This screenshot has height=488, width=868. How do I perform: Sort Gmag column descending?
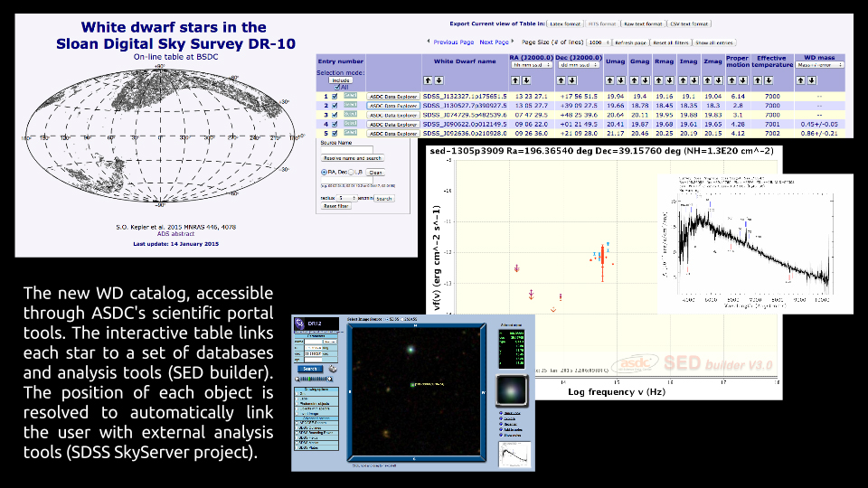(x=646, y=80)
